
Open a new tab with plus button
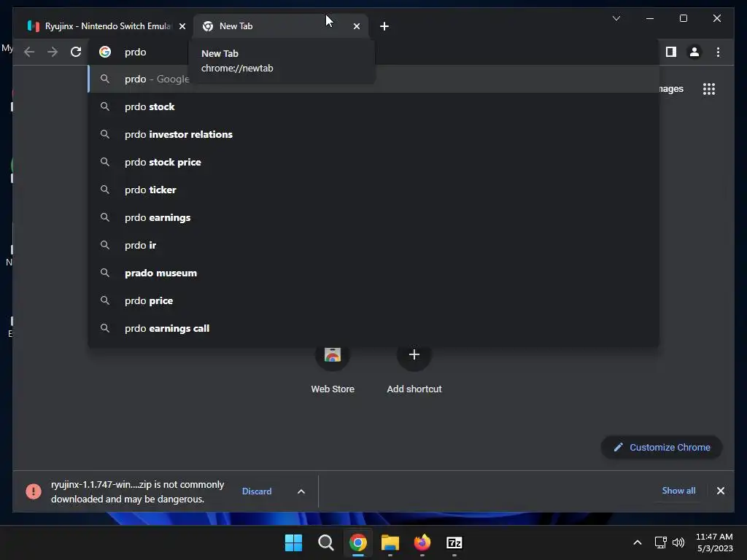coord(384,27)
